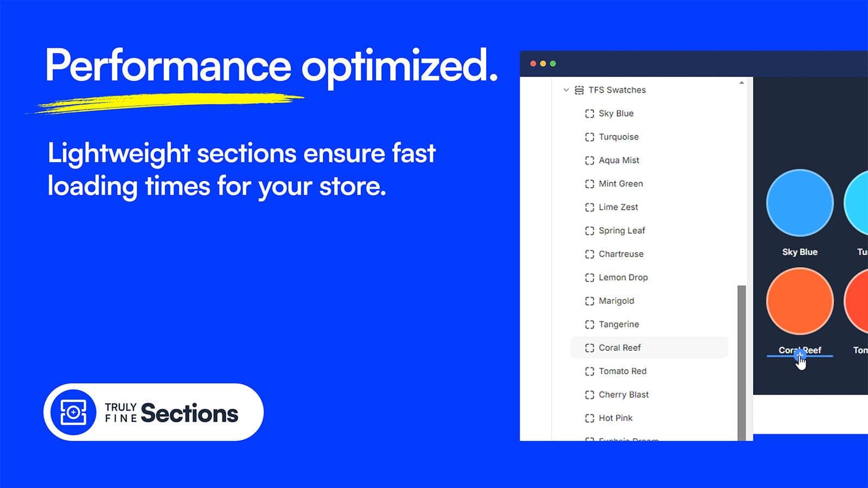Viewport: 868px width, 488px height.
Task: Click the block icon beside Sky Blue
Action: tap(590, 113)
